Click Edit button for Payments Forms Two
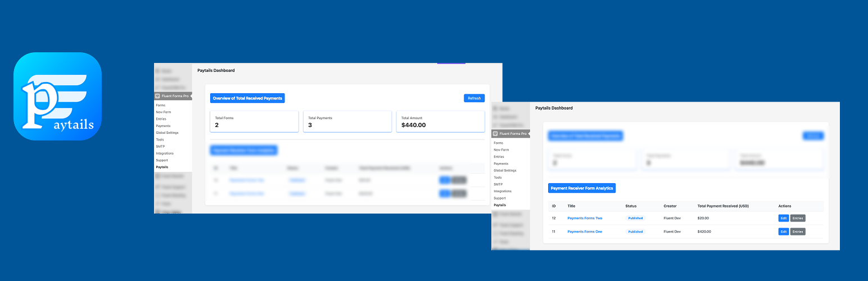868x281 pixels. (784, 218)
